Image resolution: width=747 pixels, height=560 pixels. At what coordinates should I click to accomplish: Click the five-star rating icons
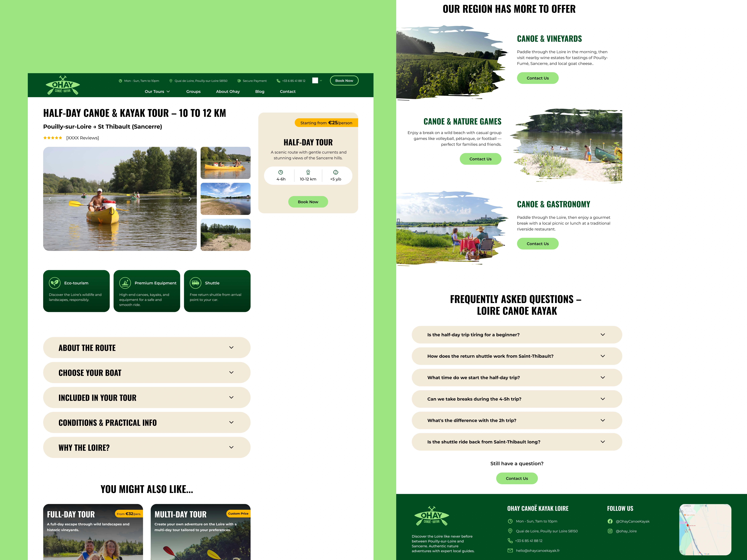coord(53,138)
